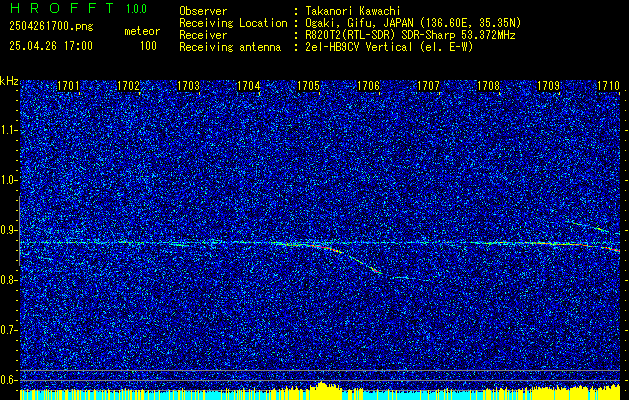Click time marker 1701
The image size is (629, 400).
coord(68,86)
